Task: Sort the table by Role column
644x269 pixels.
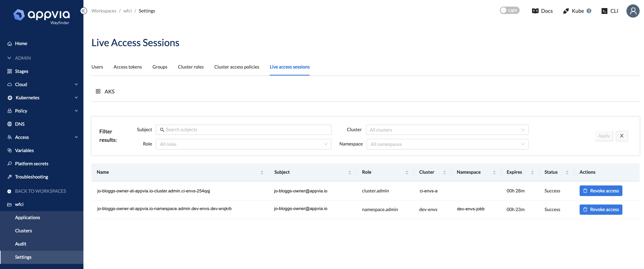Action: (x=407, y=172)
